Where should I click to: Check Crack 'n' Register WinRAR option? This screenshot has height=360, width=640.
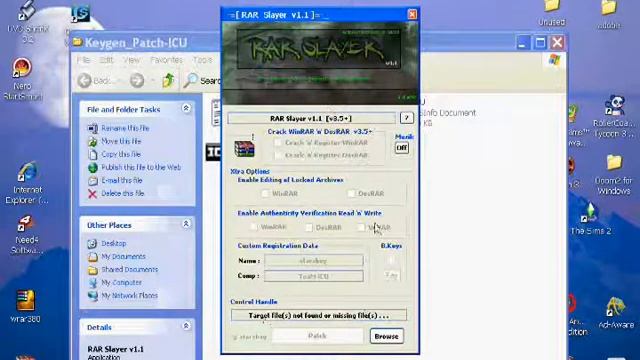tap(278, 142)
